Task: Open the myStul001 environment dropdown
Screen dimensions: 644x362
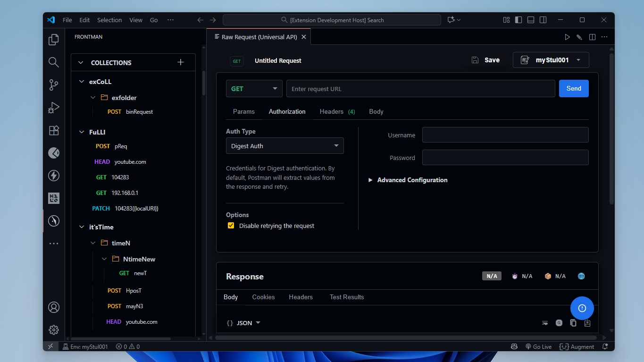Action: tap(551, 60)
